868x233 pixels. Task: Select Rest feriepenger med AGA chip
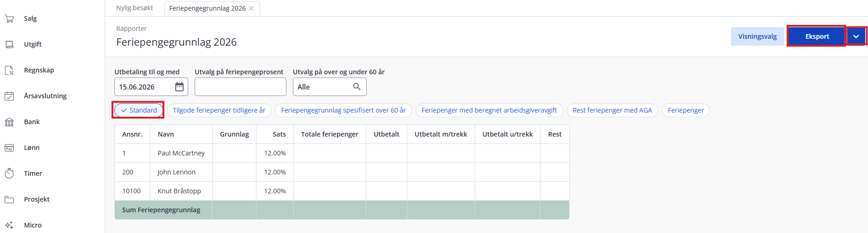click(x=612, y=110)
